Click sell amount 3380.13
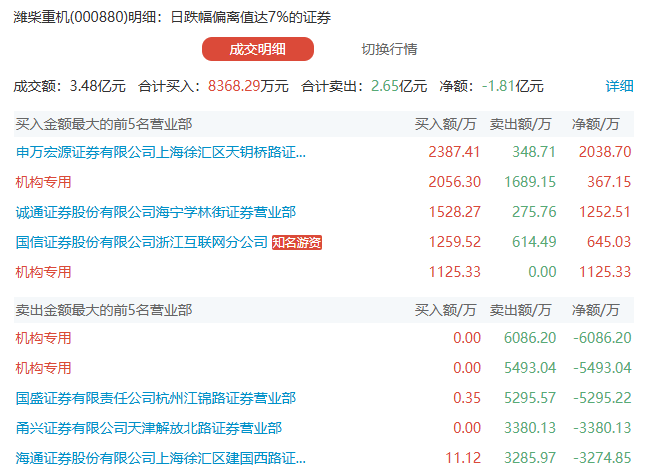This screenshot has width=653, height=476. (530, 428)
